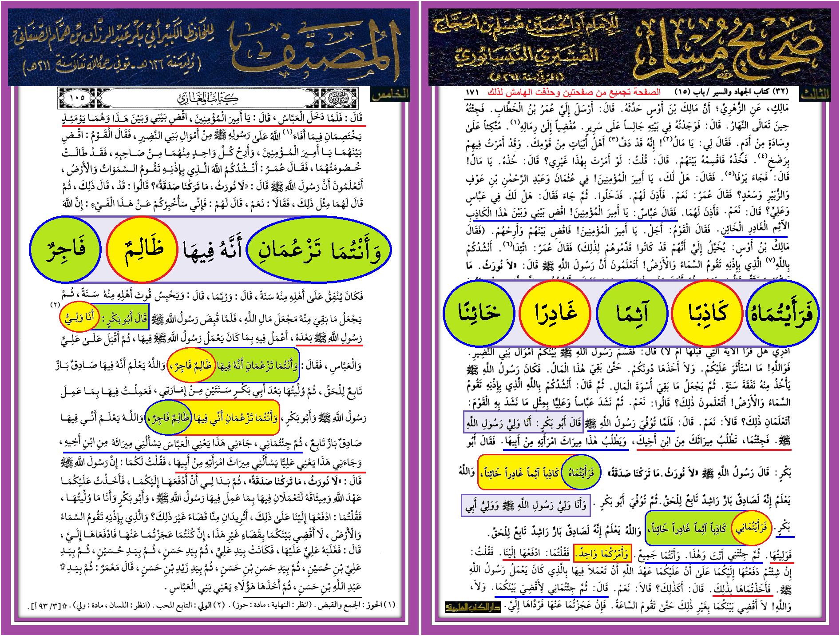840x636 pixels.
Task: Click the large green oval reading خائنا
Action: pyautogui.click(x=479, y=313)
